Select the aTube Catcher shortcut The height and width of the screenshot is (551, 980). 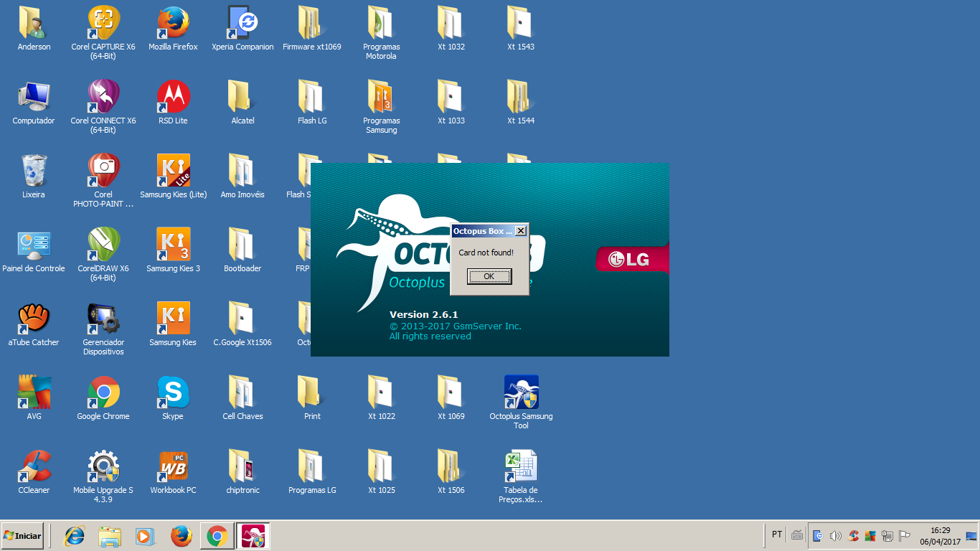coord(34,324)
